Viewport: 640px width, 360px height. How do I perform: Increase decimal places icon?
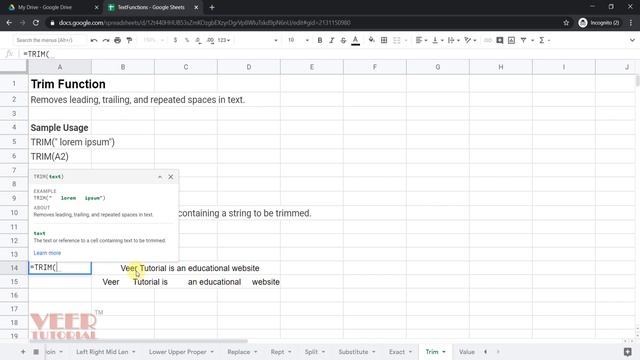210,40
